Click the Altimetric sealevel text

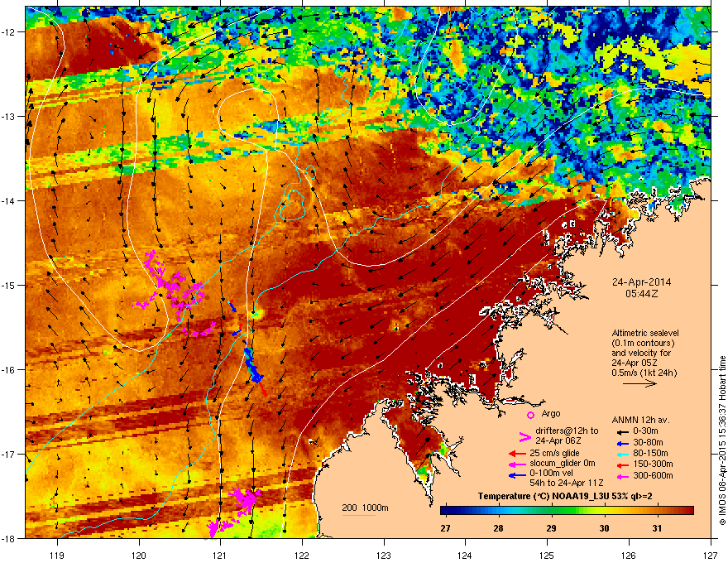tap(645, 333)
